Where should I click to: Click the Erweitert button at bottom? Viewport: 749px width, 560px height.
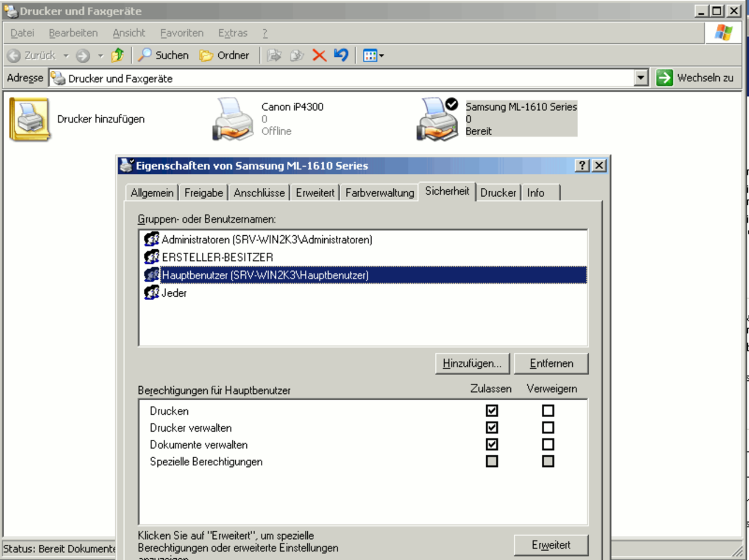(551, 545)
